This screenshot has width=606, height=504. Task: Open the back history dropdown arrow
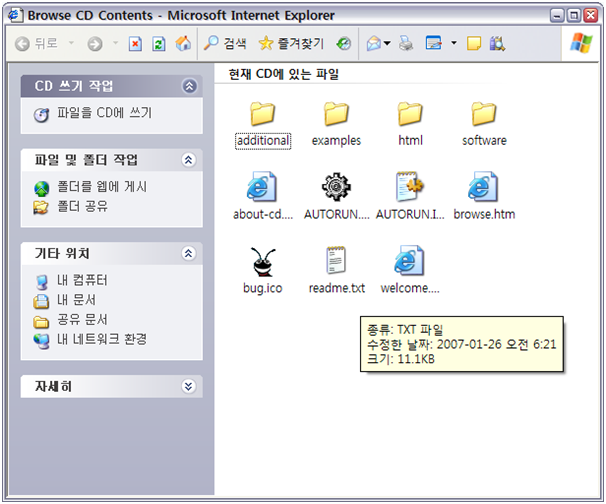[x=71, y=43]
